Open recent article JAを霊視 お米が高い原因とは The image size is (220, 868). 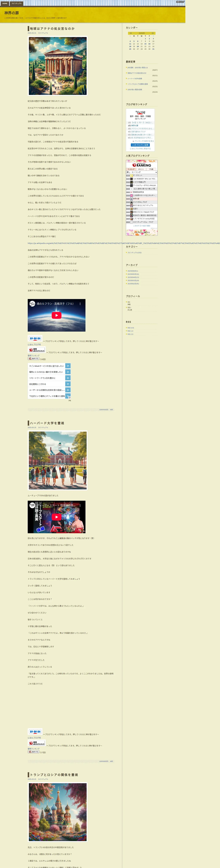[x=138, y=68]
